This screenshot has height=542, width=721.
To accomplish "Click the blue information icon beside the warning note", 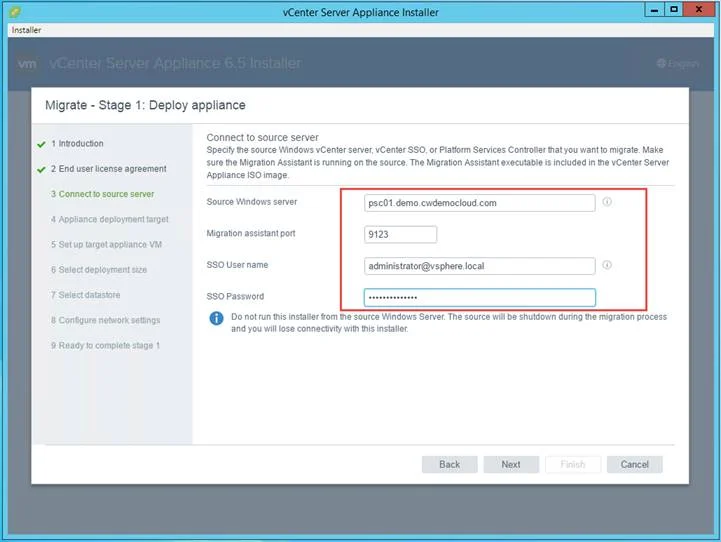I will [216, 318].
